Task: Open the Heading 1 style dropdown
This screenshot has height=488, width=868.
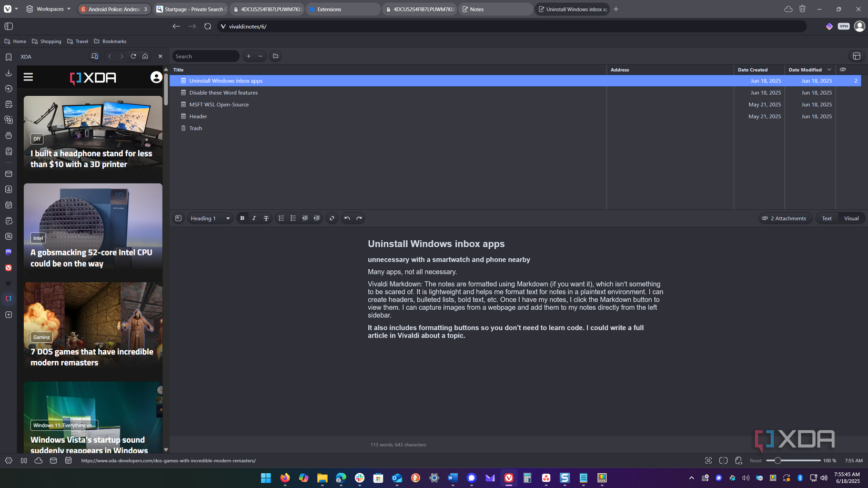Action: coord(210,218)
